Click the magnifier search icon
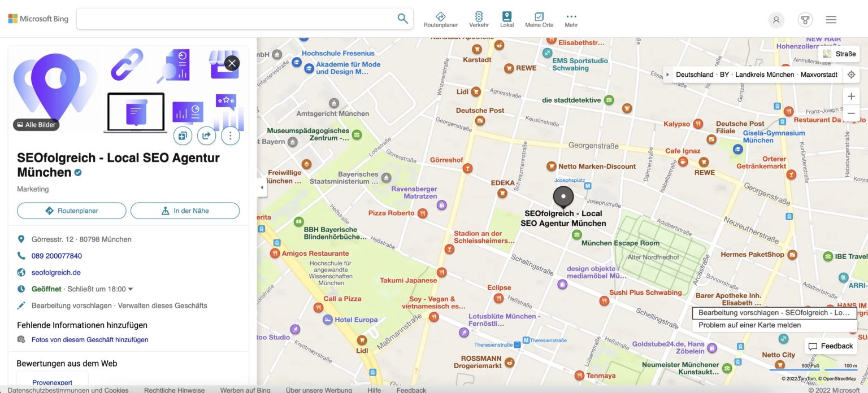The image size is (868, 393). (402, 19)
